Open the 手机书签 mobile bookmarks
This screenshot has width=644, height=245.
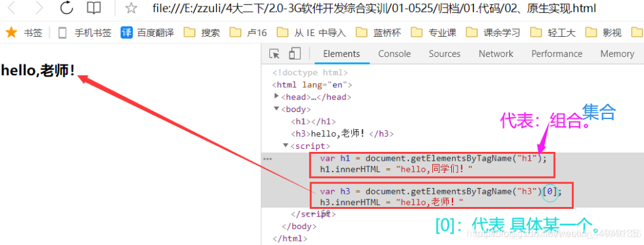click(85, 33)
